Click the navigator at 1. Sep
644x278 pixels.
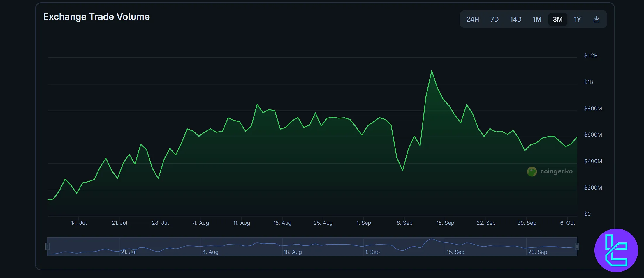click(x=372, y=252)
